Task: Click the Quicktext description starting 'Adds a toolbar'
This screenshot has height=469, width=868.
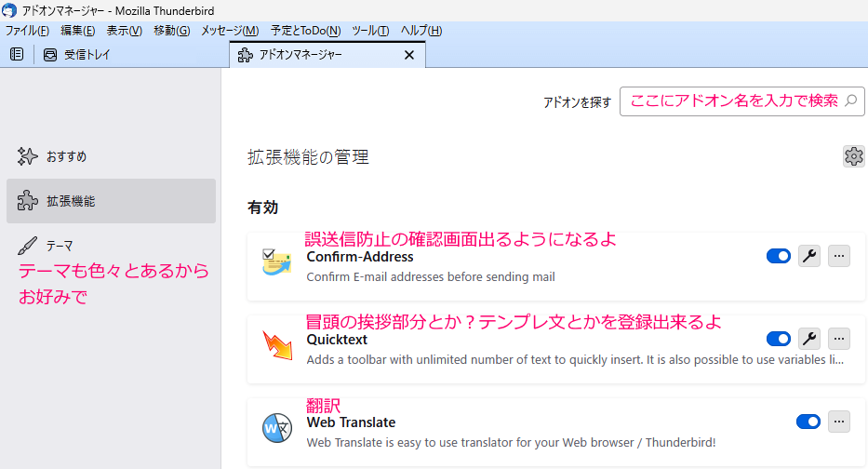Action: click(575, 360)
